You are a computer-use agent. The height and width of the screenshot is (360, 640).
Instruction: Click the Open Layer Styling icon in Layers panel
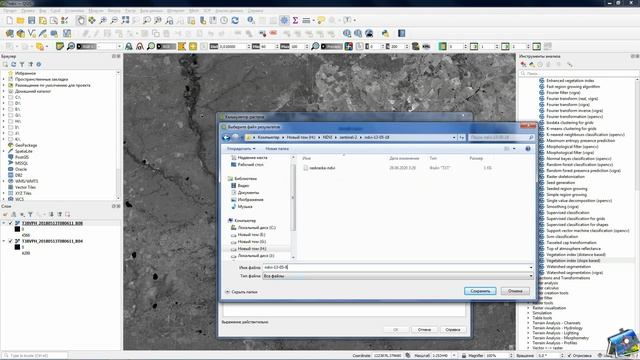click(x=5, y=214)
